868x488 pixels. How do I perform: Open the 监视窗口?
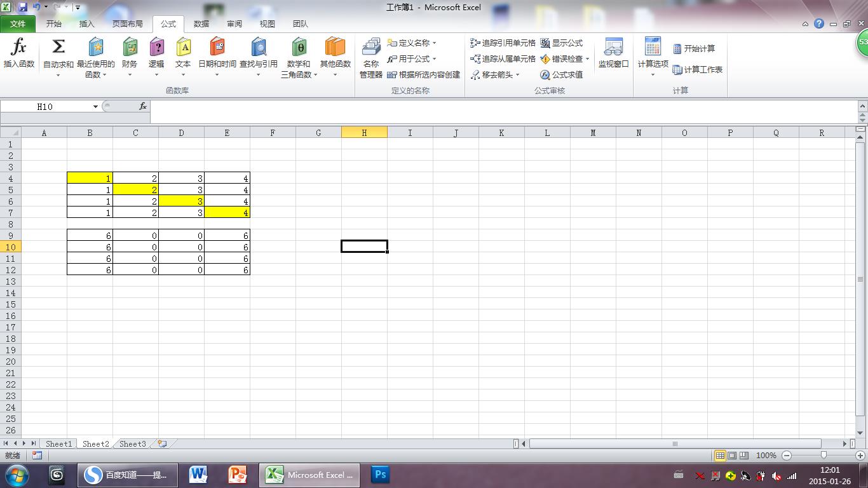(x=613, y=57)
